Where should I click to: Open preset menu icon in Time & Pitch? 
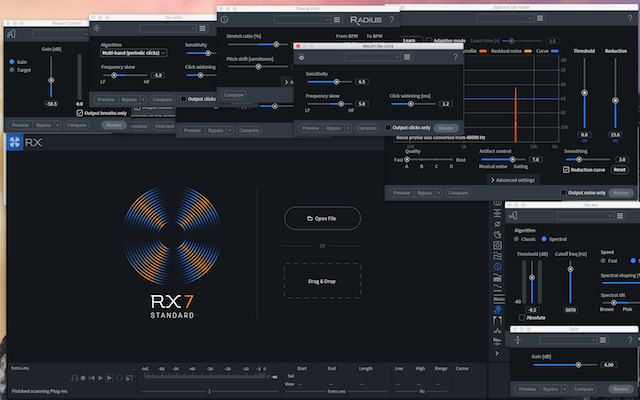337,20
